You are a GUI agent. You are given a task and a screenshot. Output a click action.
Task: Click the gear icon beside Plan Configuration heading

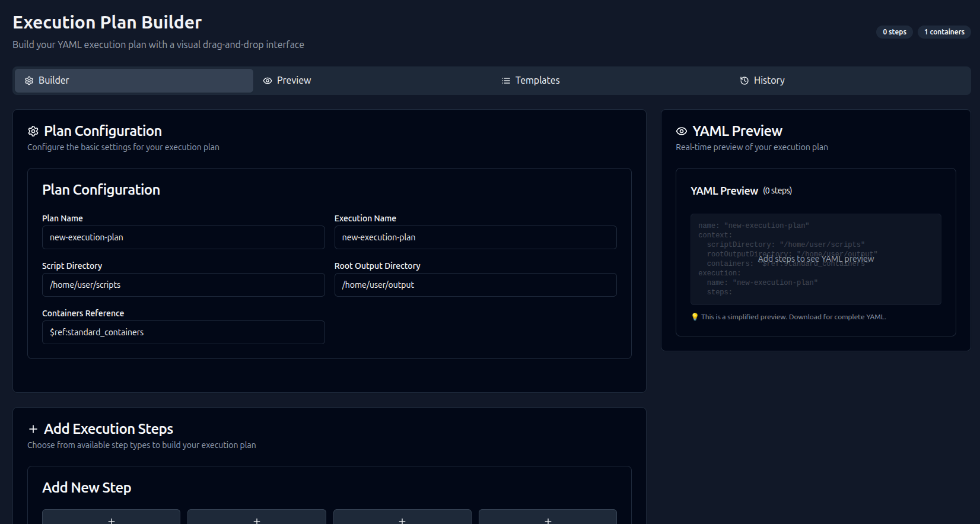(x=33, y=131)
